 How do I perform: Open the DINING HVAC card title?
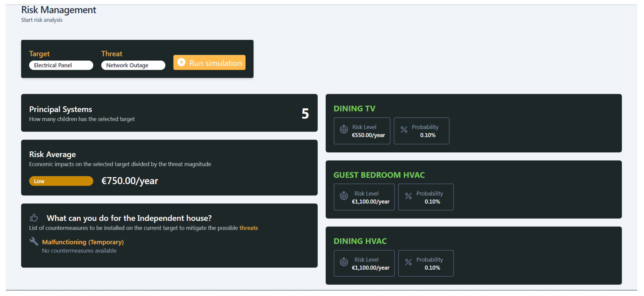360,241
